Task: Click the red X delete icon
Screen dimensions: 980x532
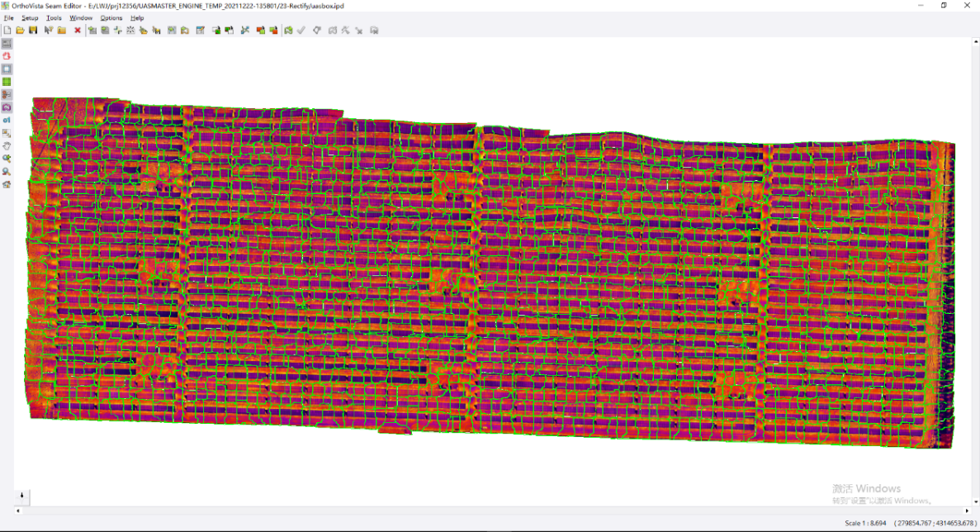Action: tap(78, 31)
